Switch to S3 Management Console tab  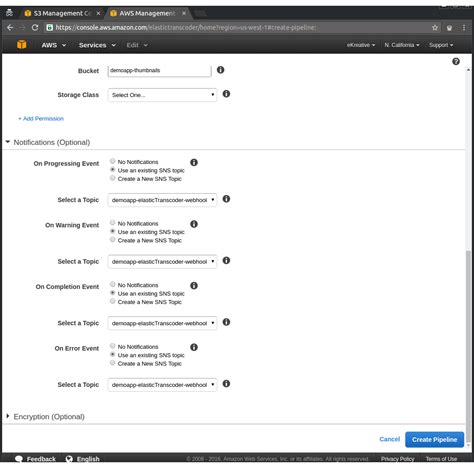pyautogui.click(x=62, y=13)
